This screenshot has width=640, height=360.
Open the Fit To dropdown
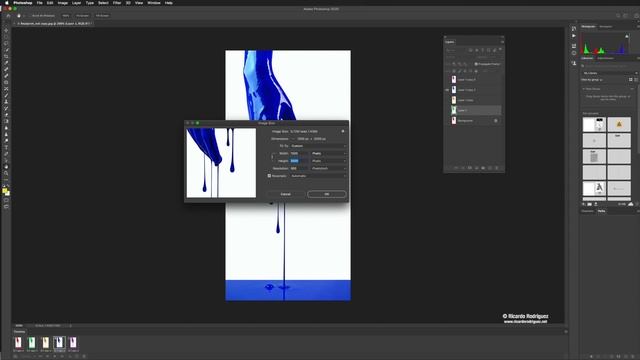[318, 146]
